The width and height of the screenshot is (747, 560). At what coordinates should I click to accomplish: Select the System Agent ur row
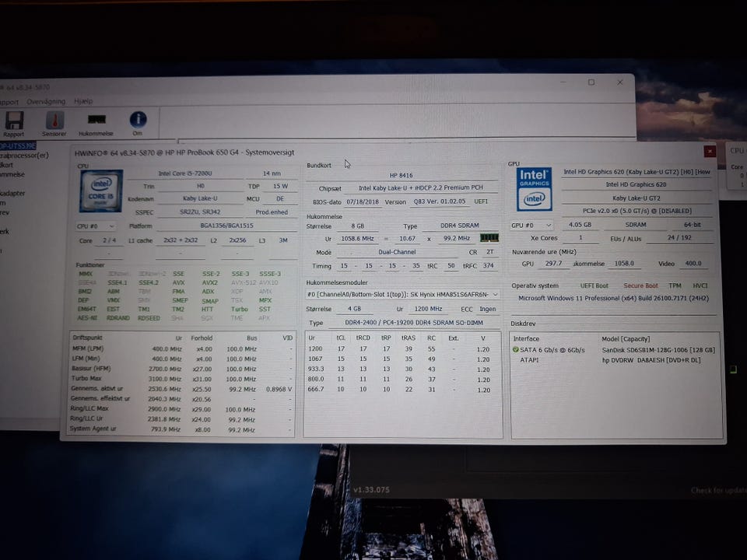coord(182,429)
